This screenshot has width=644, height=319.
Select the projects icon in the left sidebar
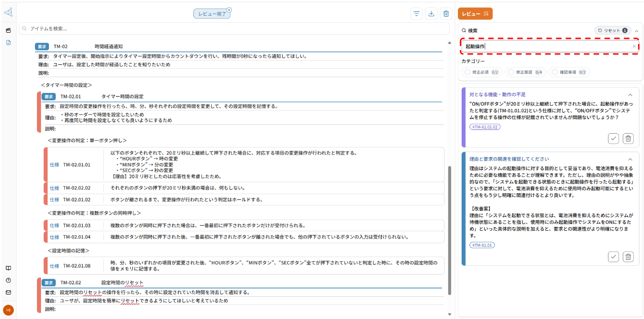(8, 30)
